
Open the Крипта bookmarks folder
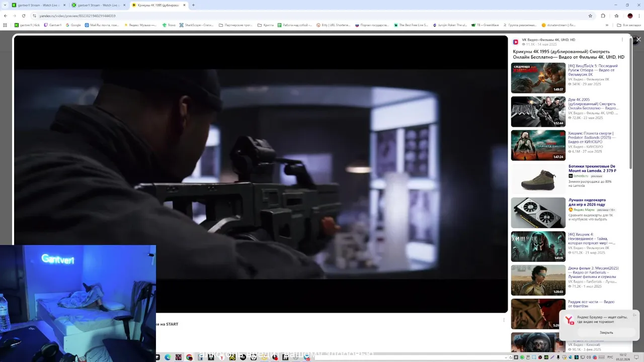(266, 25)
